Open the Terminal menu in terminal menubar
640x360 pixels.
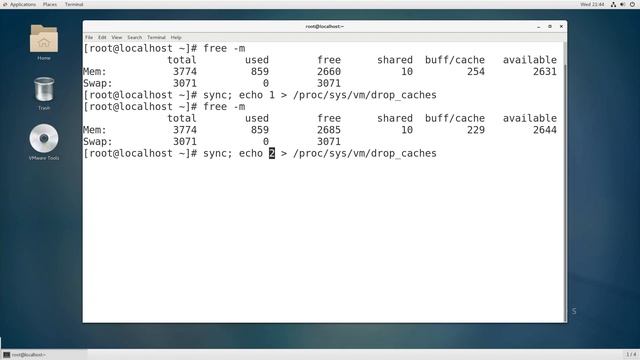coord(156,37)
